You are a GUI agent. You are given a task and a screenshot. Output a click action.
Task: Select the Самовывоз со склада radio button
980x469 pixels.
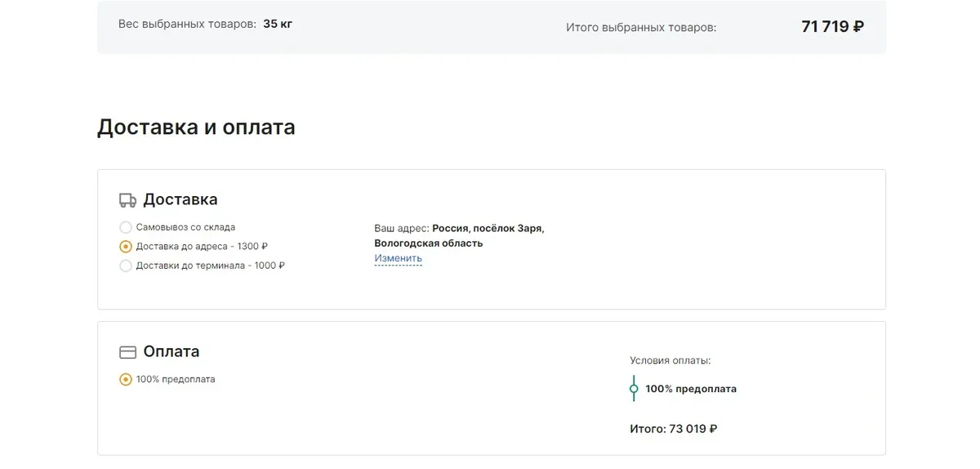126,227
